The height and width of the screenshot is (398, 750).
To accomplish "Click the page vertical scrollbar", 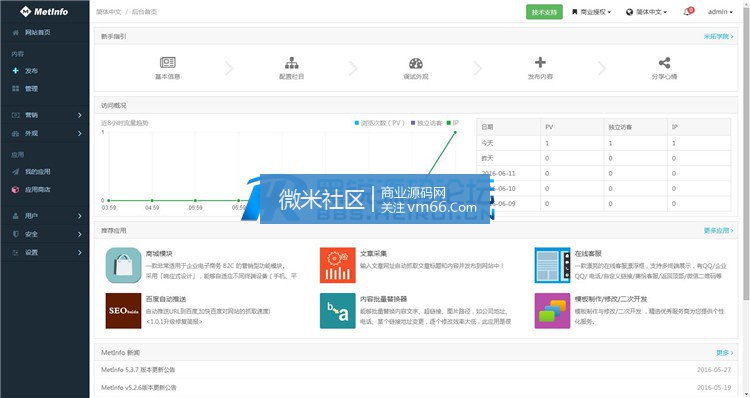I will (x=746, y=153).
